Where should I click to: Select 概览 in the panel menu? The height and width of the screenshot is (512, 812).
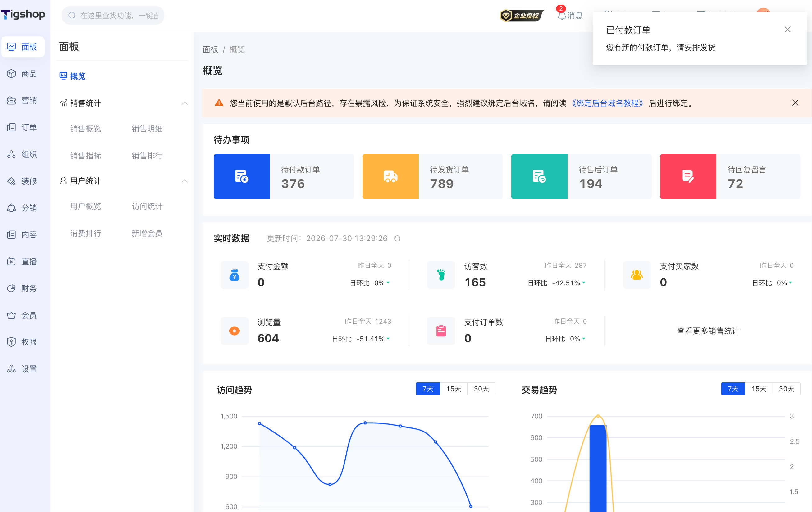tap(72, 76)
